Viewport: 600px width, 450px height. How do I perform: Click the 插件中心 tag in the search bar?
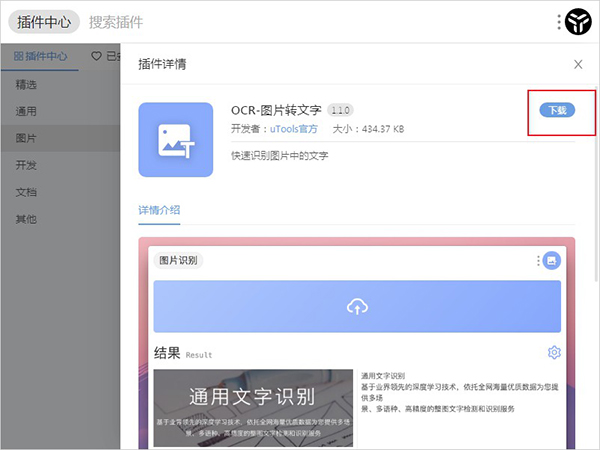45,21
